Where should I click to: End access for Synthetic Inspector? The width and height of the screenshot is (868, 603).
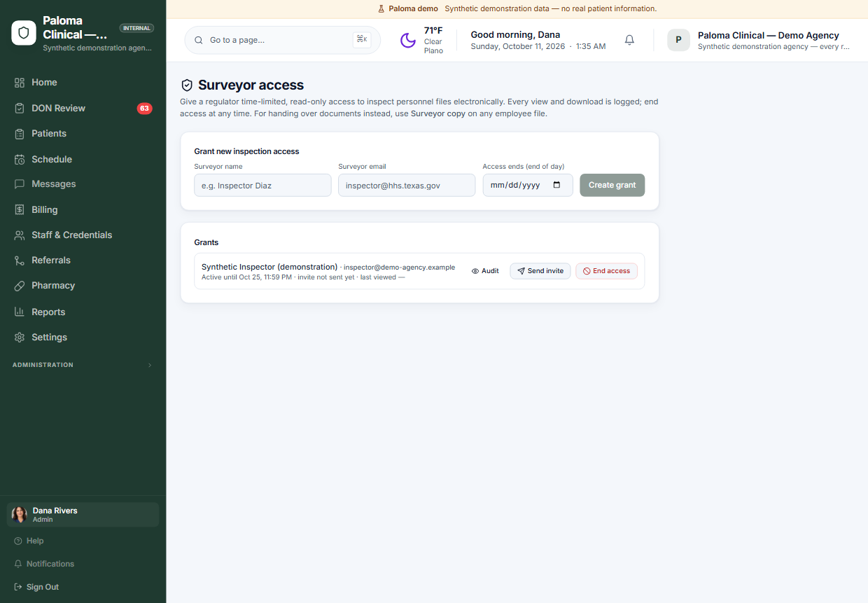(x=606, y=271)
